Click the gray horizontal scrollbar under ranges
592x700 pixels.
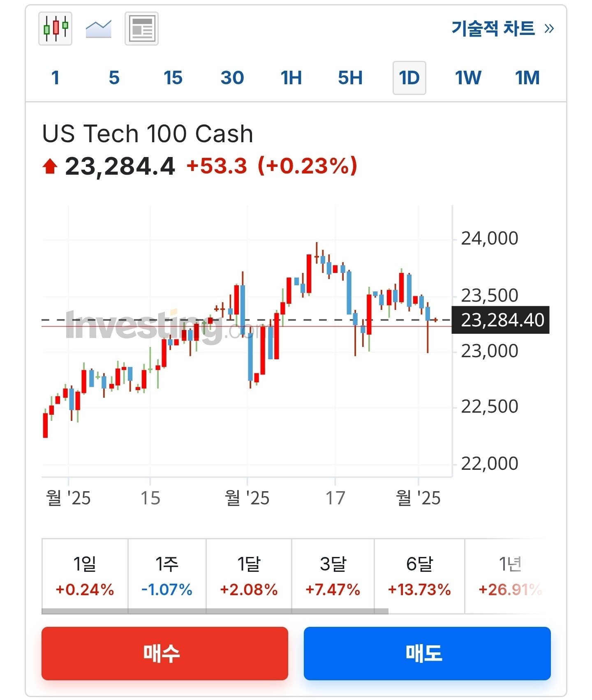point(215,611)
